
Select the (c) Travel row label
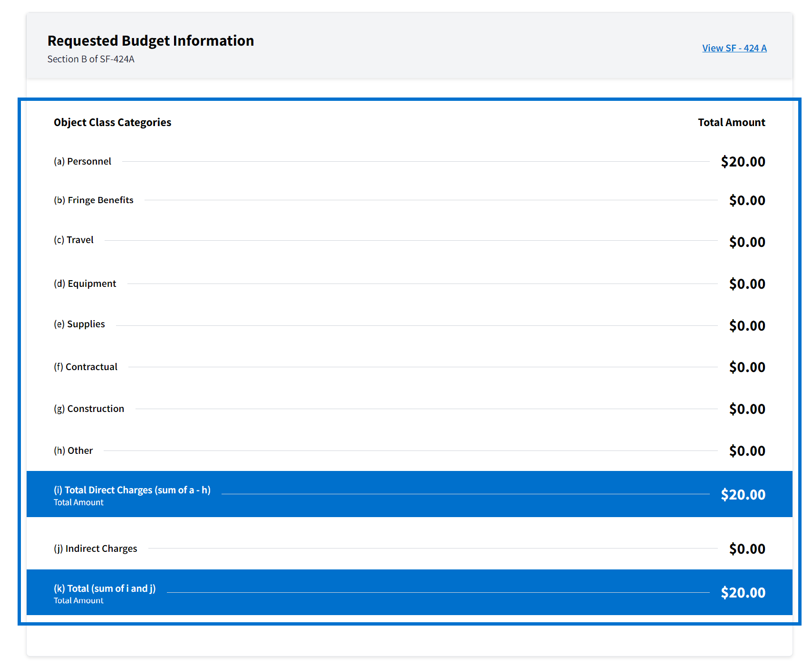click(x=74, y=240)
